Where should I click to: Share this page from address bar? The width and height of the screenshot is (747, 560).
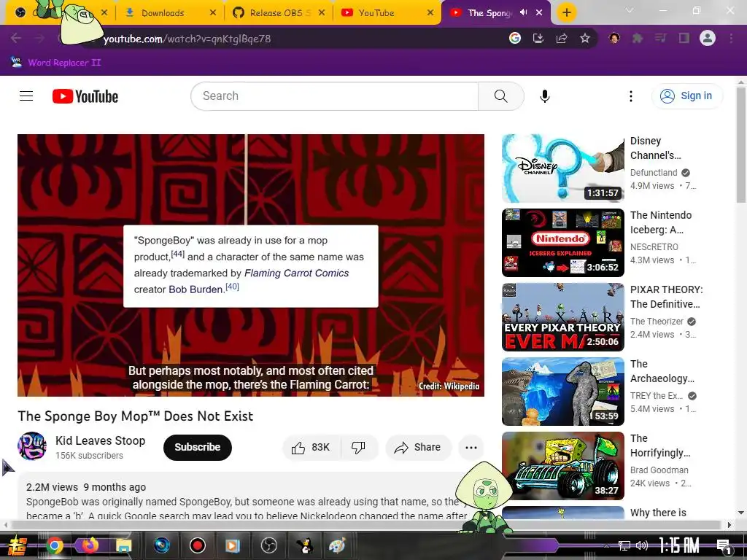coord(562,38)
